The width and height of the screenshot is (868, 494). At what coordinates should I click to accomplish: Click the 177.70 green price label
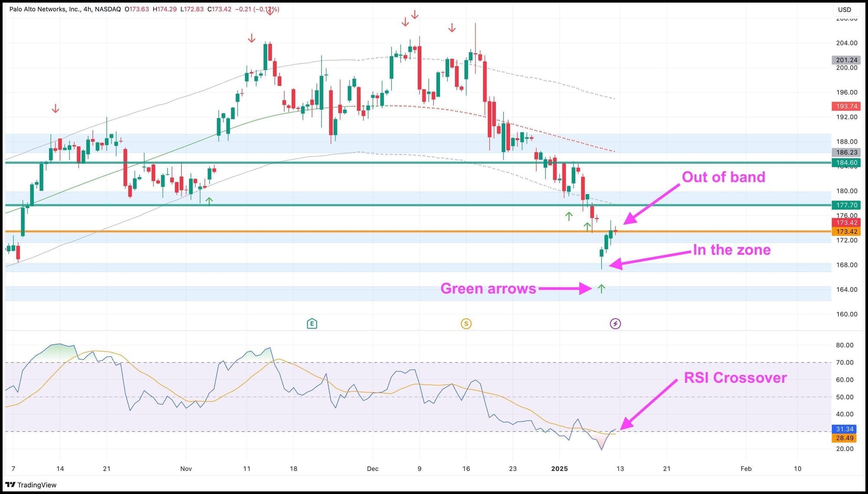pyautogui.click(x=846, y=205)
